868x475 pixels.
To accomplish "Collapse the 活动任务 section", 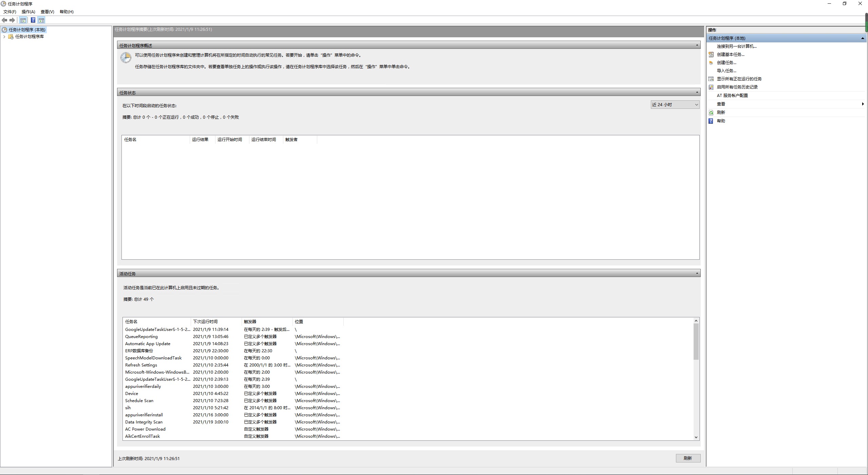I will point(697,273).
